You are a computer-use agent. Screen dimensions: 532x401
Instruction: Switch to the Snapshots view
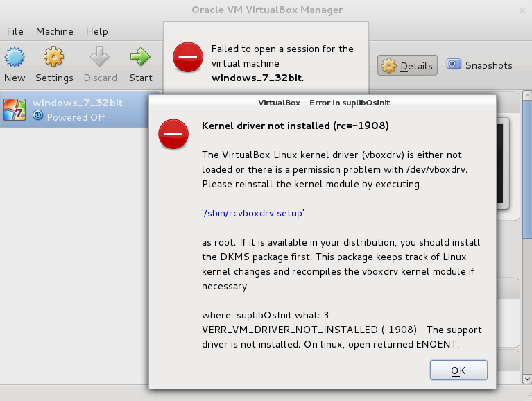click(x=479, y=65)
